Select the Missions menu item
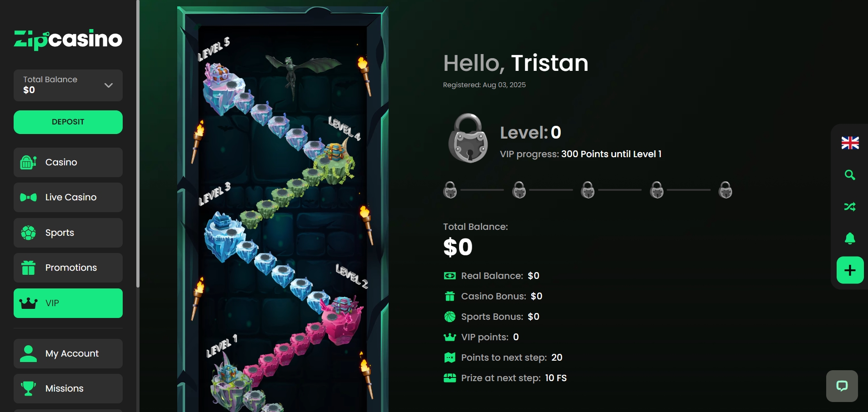Viewport: 868px width, 412px height. click(x=68, y=388)
